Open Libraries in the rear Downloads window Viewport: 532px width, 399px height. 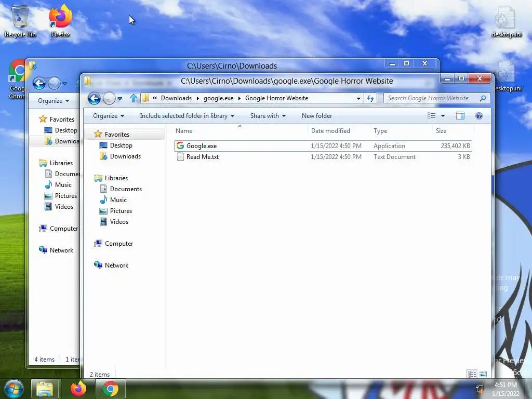pos(61,163)
